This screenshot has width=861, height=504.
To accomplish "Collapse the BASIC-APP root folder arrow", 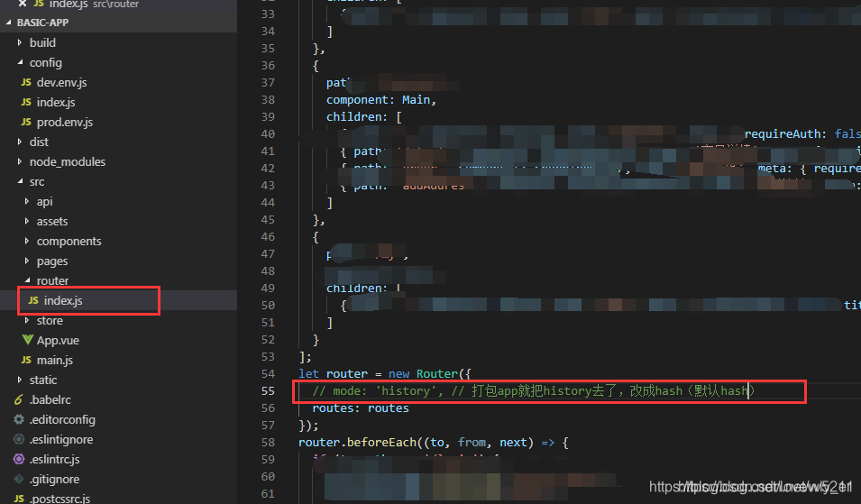I will [8, 23].
